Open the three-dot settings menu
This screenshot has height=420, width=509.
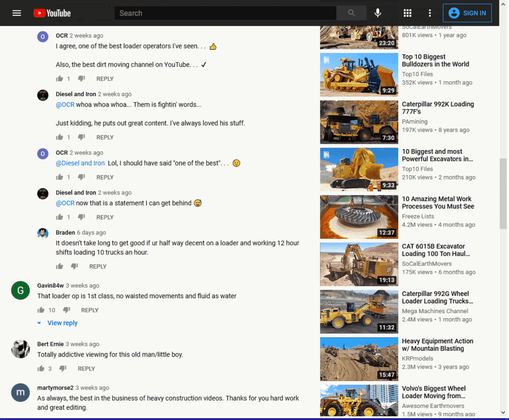click(430, 13)
